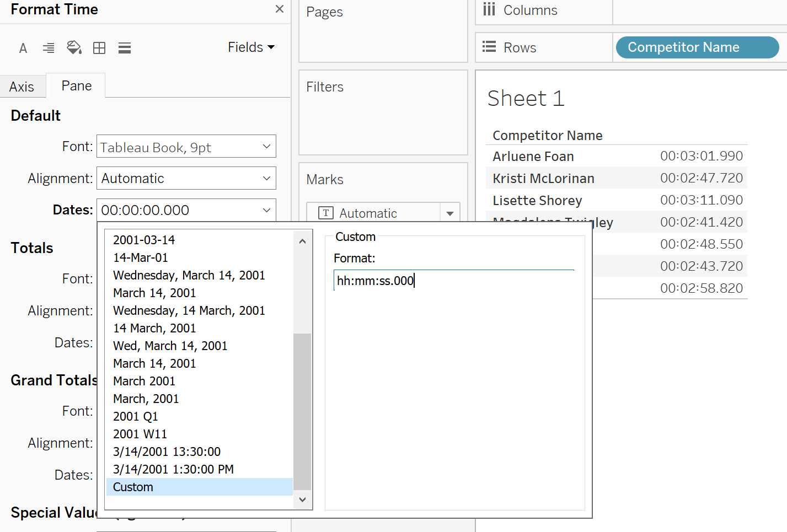Select the Alignment formatting icon
This screenshot has width=787, height=532.
[x=49, y=48]
